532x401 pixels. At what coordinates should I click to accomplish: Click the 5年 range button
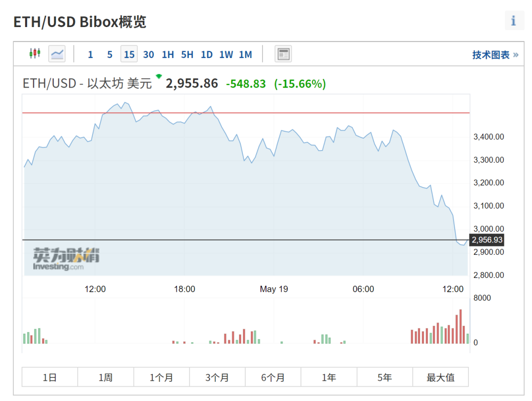[x=385, y=377]
